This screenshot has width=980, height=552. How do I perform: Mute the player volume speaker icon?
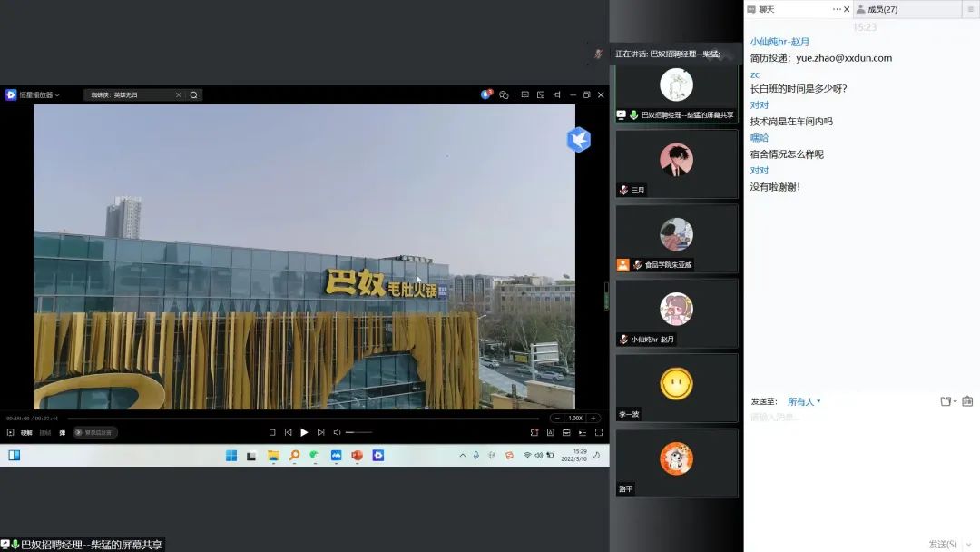click(337, 432)
